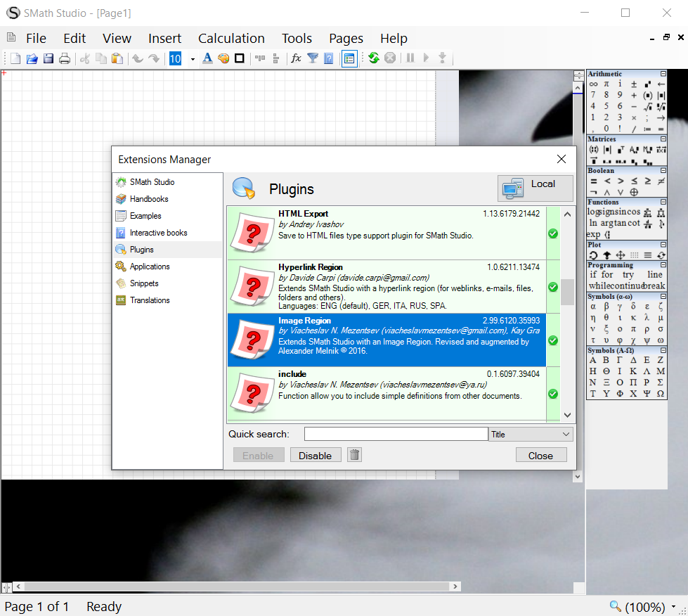Click the delete (trash) icon in Extensions Manager
Viewport: 688px width, 616px height.
pos(354,455)
